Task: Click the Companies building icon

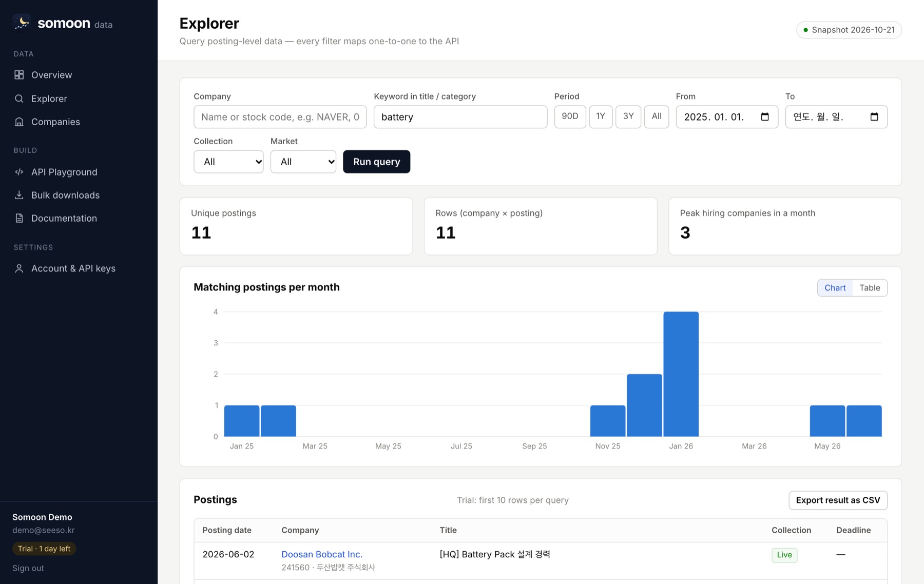Action: [19, 122]
